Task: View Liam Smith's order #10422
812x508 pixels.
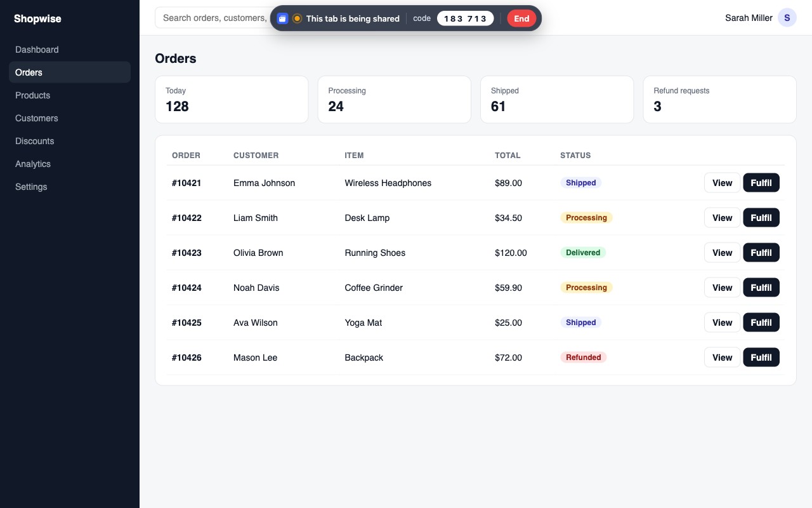Action: tap(722, 218)
